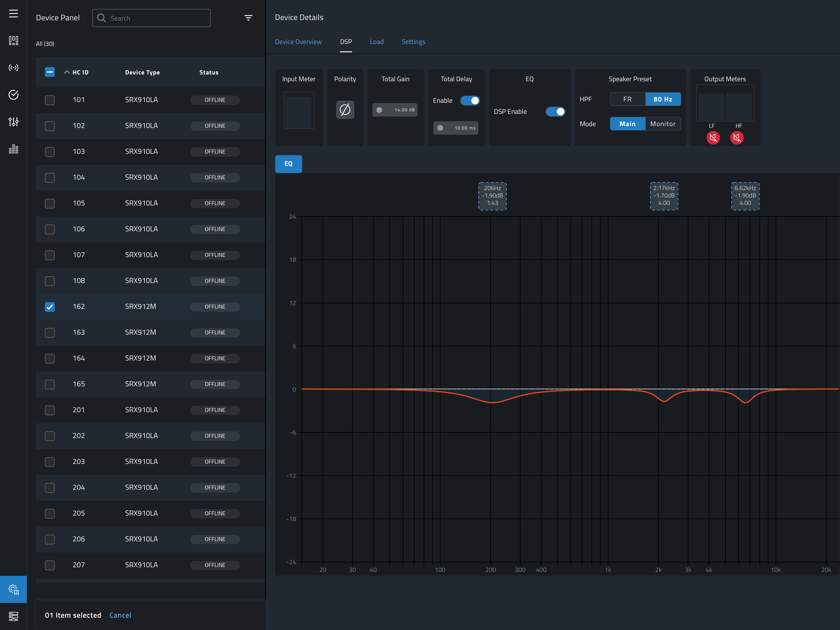Click HC ID 106 cell
This screenshot has width=840, height=630.
point(79,229)
